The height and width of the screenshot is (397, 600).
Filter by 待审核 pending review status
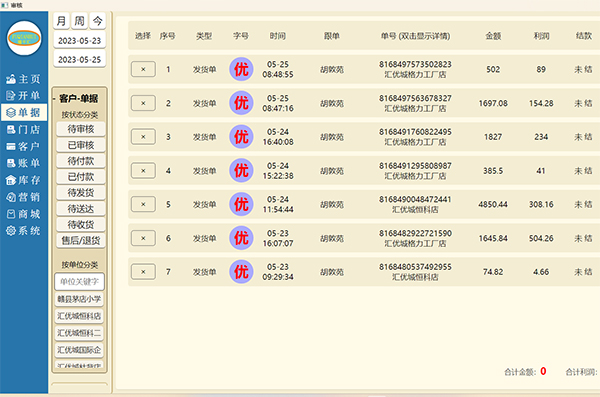[x=81, y=129]
